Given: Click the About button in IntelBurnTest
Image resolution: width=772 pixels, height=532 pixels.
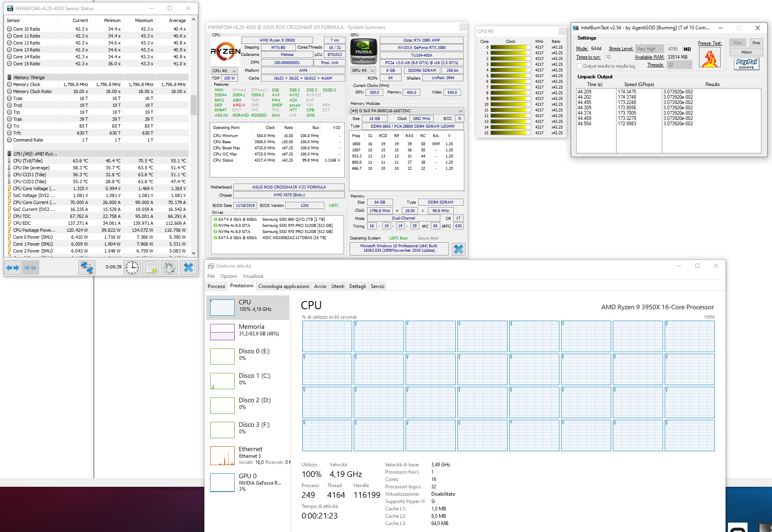Looking at the screenshot, I should pos(746,52).
